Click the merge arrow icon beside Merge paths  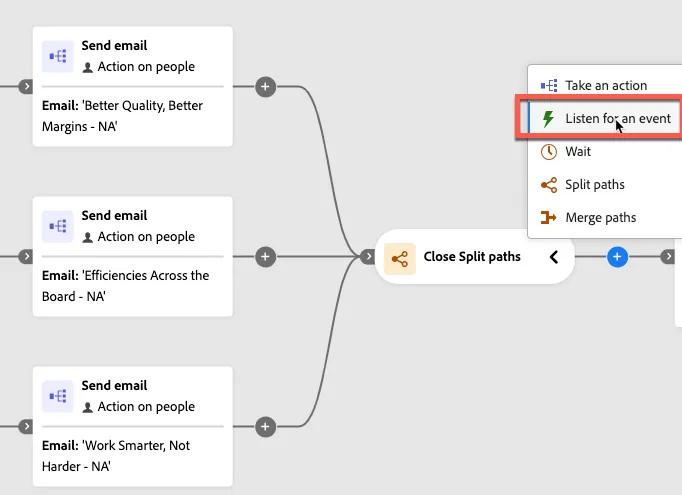point(548,217)
